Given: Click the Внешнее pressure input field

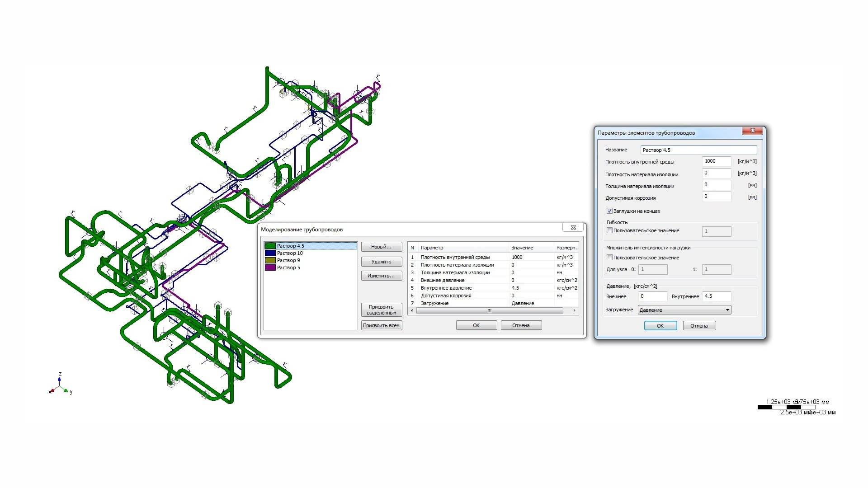Looking at the screenshot, I should pyautogui.click(x=653, y=296).
